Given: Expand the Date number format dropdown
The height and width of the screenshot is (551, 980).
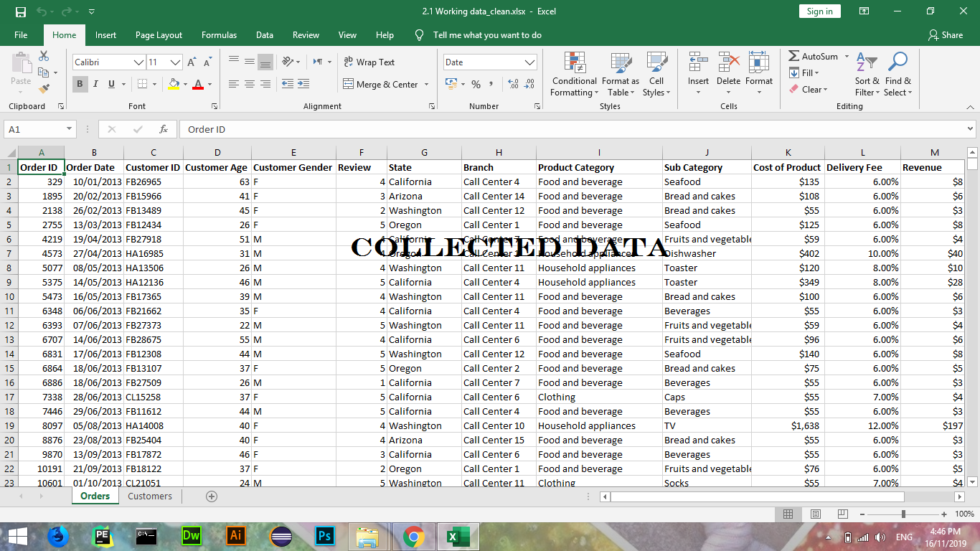Looking at the screenshot, I should click(529, 62).
